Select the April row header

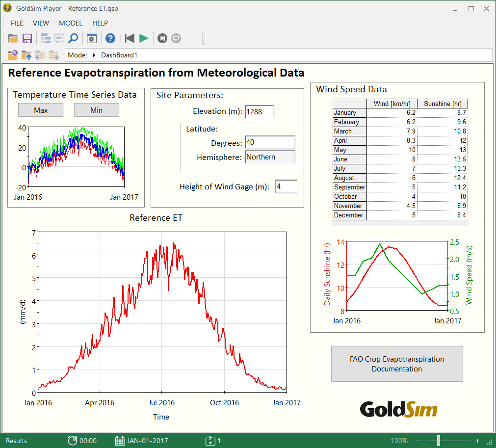[349, 140]
